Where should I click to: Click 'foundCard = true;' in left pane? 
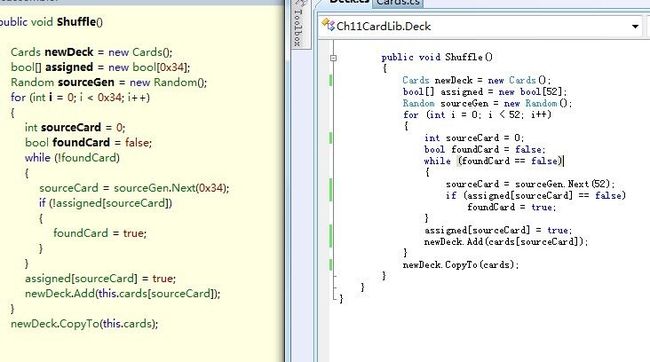point(100,233)
